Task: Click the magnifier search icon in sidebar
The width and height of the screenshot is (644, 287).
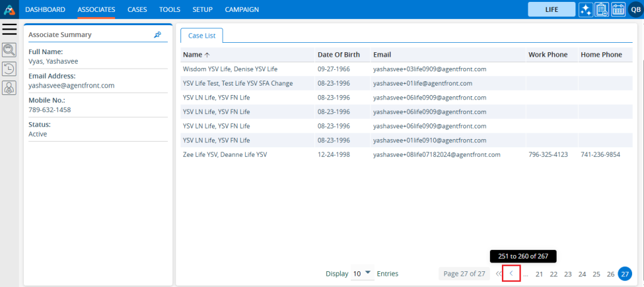Action: (x=9, y=50)
